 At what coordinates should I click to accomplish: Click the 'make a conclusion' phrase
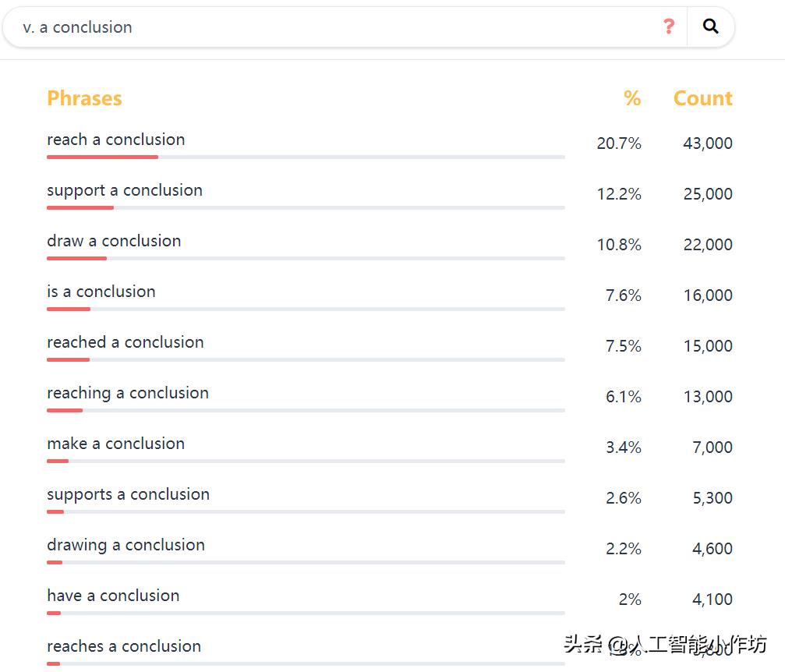[116, 444]
